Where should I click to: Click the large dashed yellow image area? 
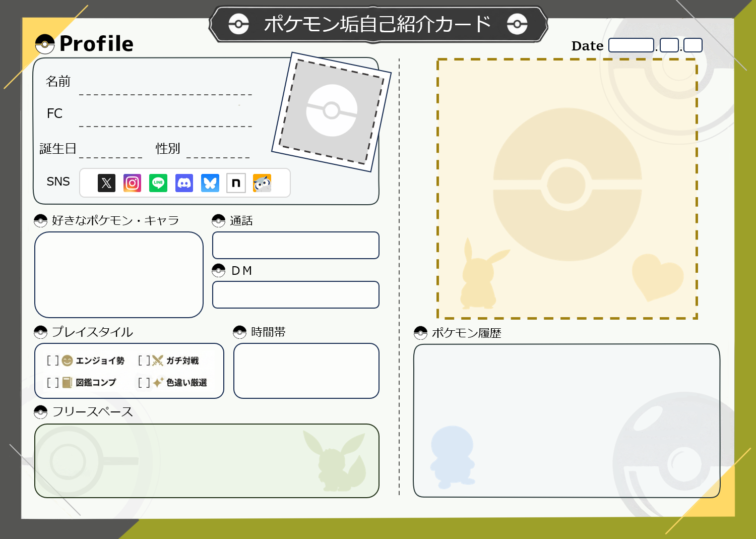point(567,189)
